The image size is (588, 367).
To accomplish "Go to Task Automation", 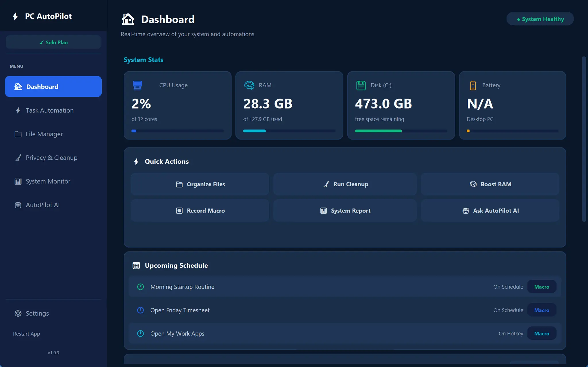I will [x=53, y=110].
